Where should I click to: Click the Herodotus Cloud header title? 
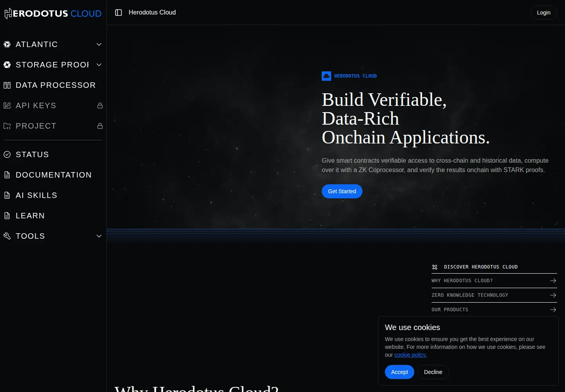point(152,13)
